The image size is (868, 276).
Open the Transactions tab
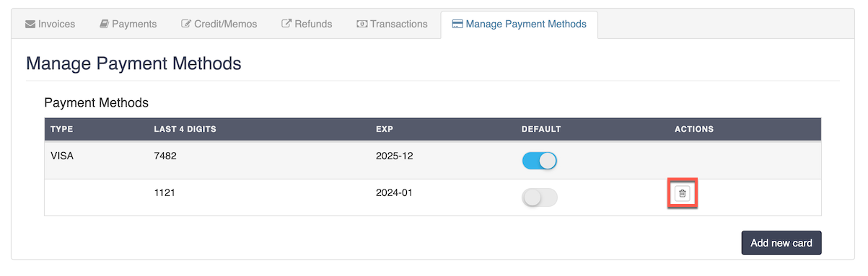pos(393,24)
